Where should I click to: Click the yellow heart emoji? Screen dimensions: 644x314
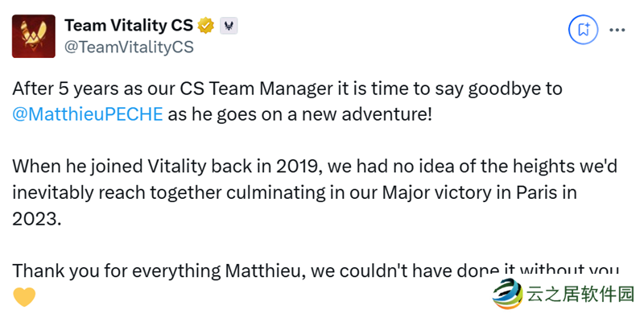click(x=24, y=297)
